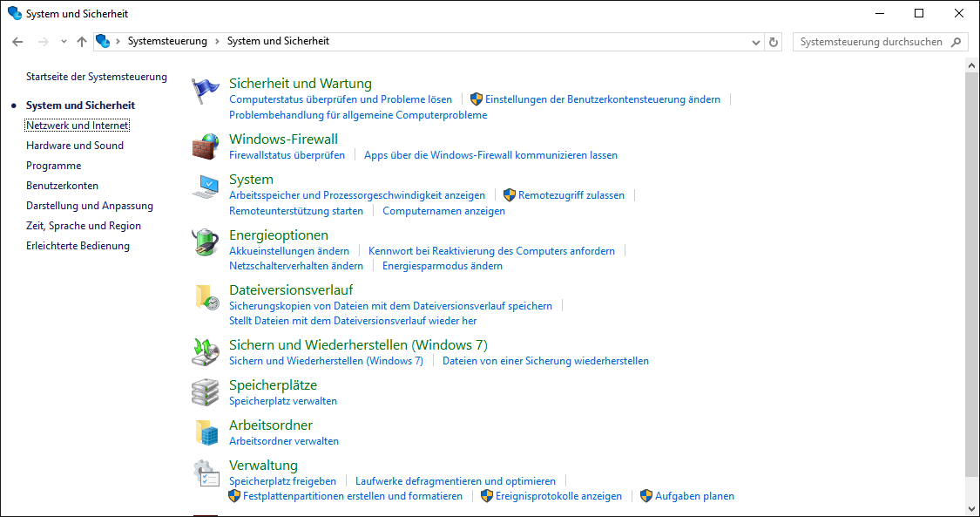Open Zeit, Sprache und Region category

[x=84, y=226]
